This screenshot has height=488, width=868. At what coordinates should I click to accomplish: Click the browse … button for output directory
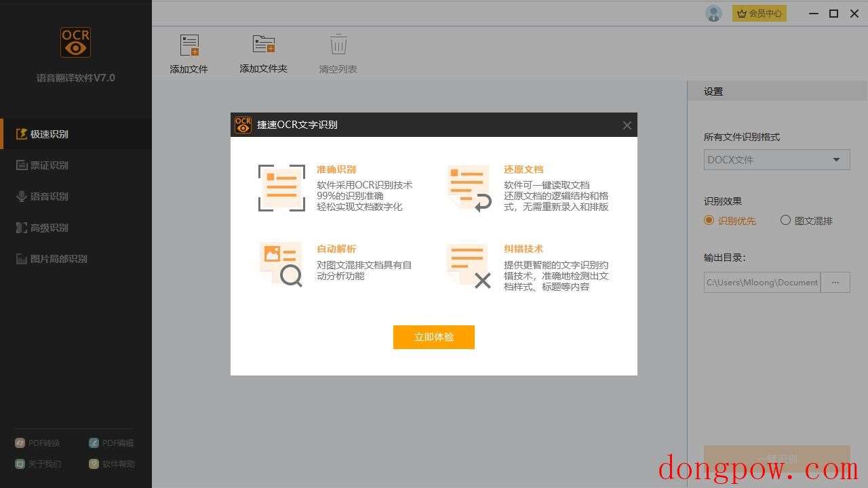tap(835, 283)
